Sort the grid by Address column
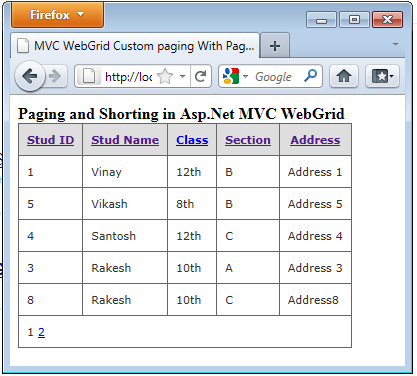 [x=315, y=140]
